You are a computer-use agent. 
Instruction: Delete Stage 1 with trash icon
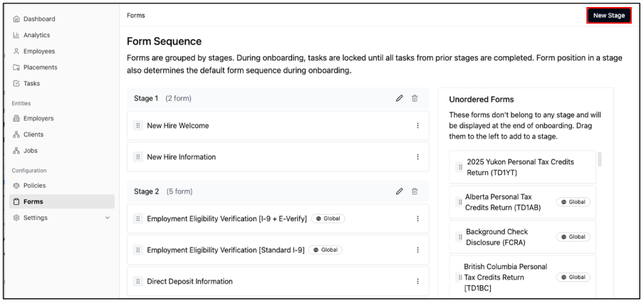tap(415, 98)
